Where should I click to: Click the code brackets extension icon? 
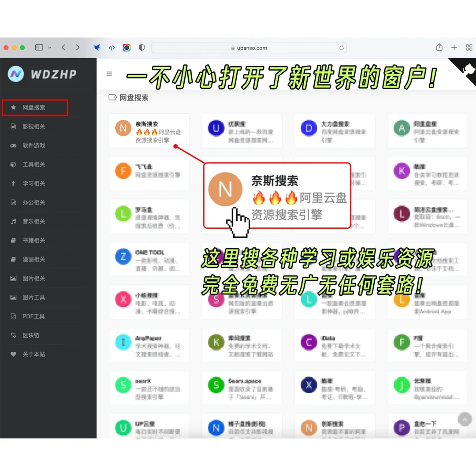(112, 47)
